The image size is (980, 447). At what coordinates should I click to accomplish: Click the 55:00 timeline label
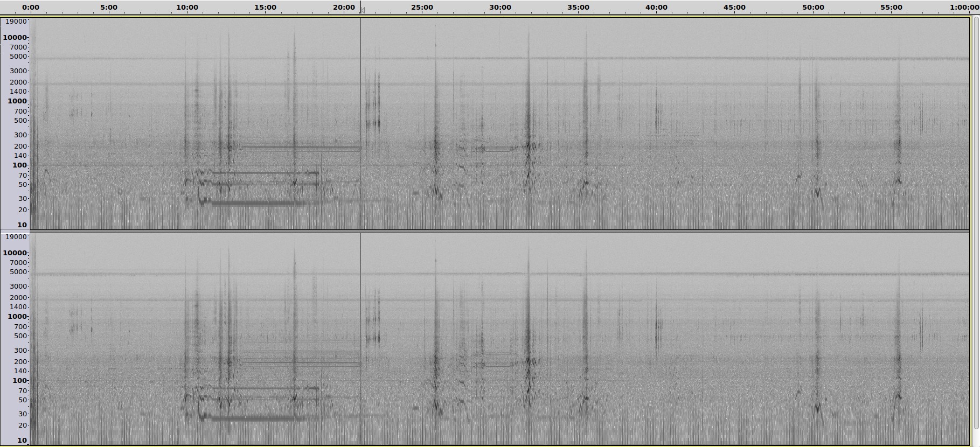click(891, 8)
